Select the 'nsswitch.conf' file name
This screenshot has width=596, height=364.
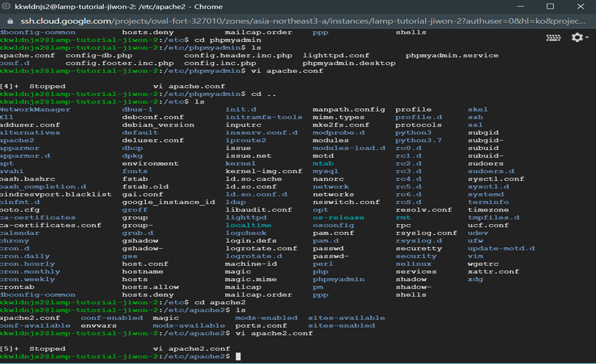(x=346, y=202)
